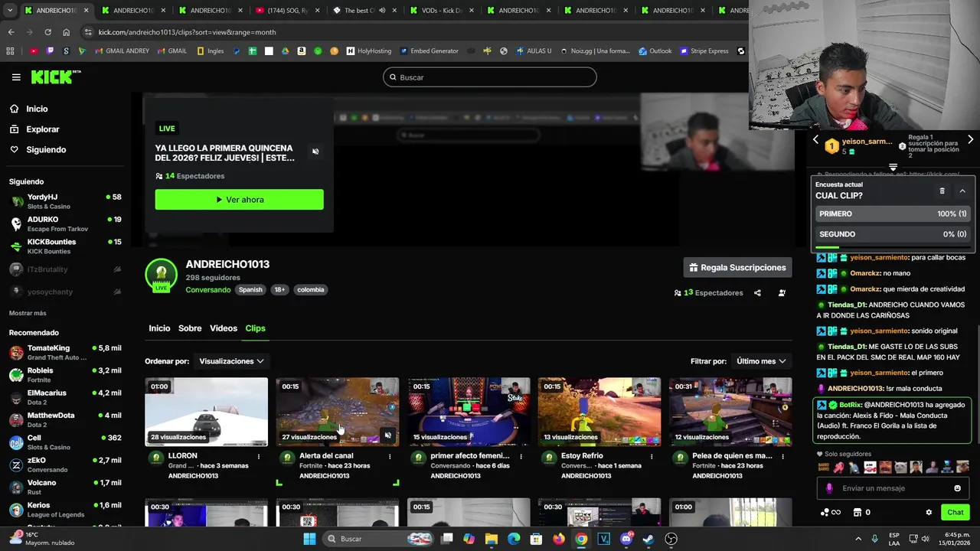Expand pinned area with down-arrow handle
Image resolution: width=980 pixels, height=551 pixels.
tap(893, 167)
